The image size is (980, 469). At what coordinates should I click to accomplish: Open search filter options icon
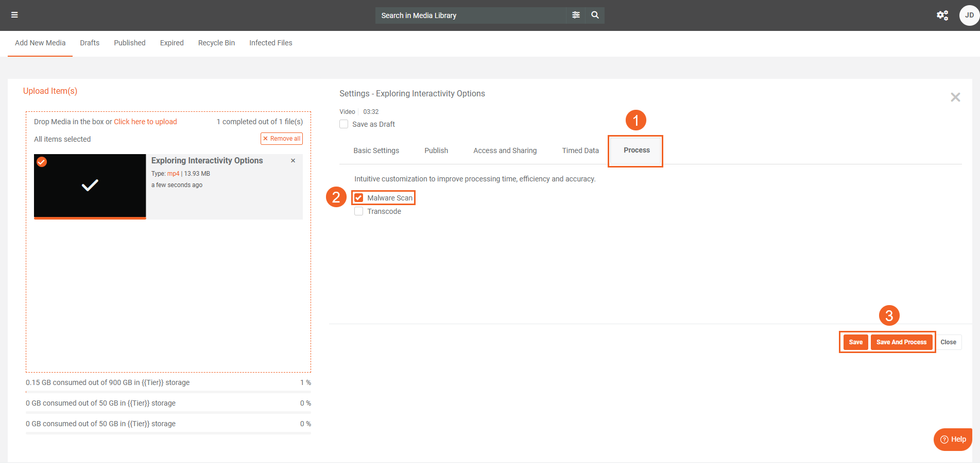(576, 15)
